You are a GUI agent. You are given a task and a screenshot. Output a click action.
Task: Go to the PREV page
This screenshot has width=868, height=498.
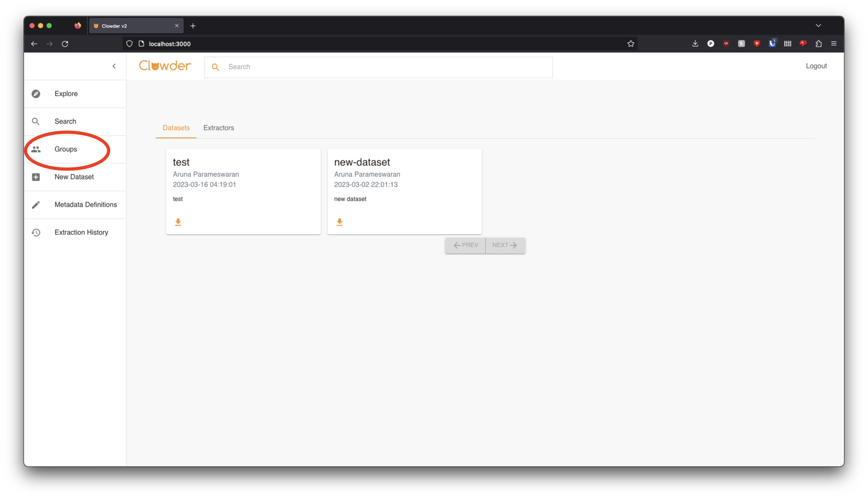tap(465, 245)
